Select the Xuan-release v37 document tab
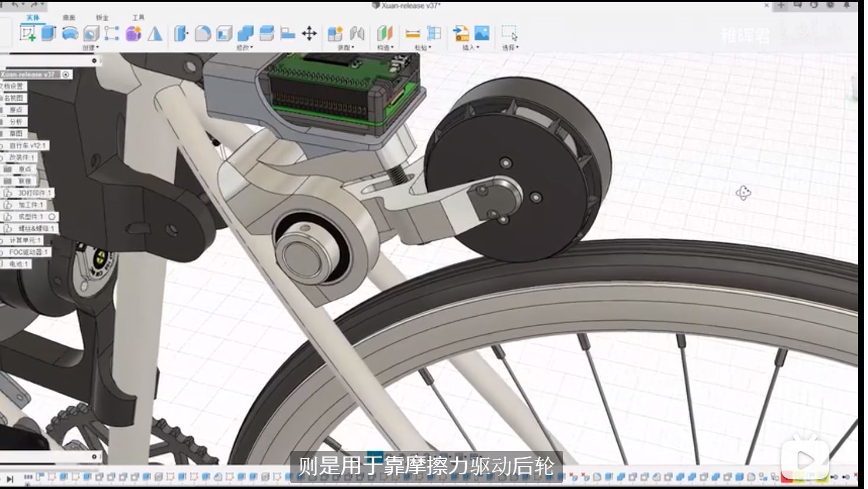The width and height of the screenshot is (868, 489). point(407,5)
